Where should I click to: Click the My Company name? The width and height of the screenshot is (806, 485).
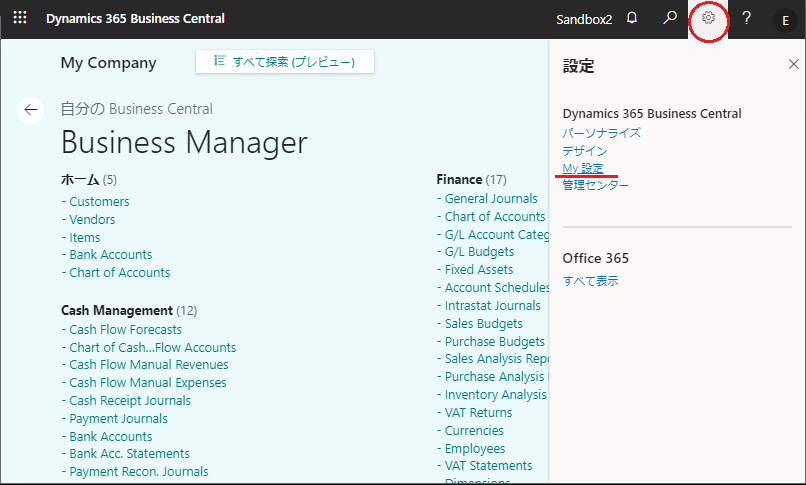(x=108, y=63)
